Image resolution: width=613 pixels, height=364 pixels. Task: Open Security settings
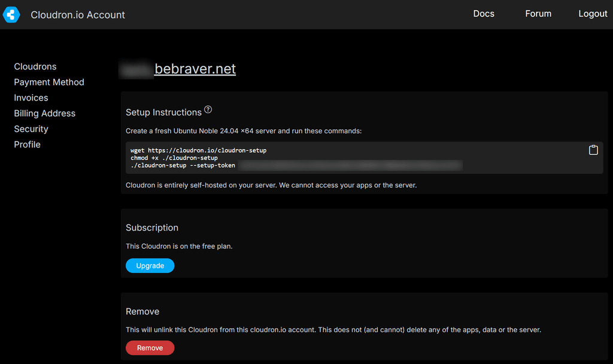pyautogui.click(x=31, y=129)
